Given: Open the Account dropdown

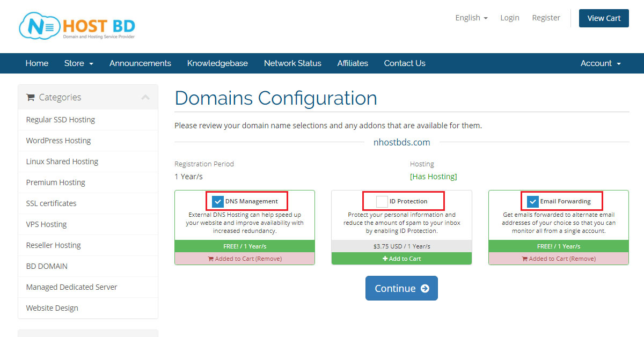Looking at the screenshot, I should [599, 63].
